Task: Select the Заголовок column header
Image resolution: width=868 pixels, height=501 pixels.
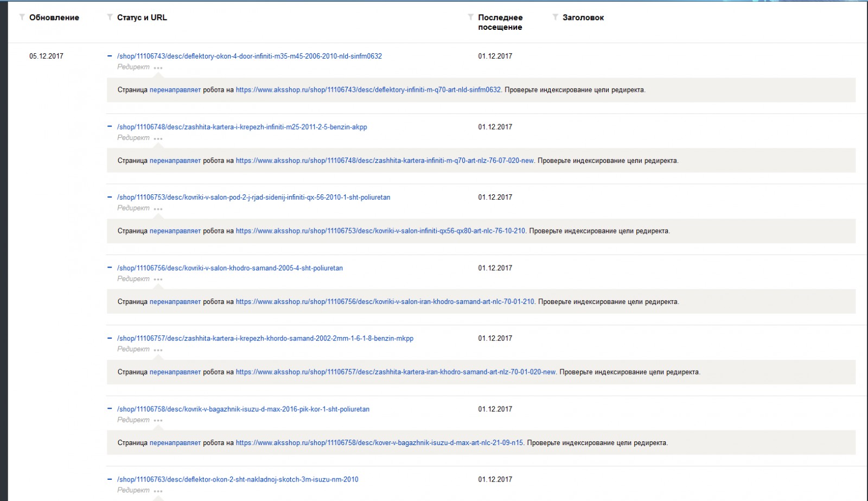Action: click(583, 17)
